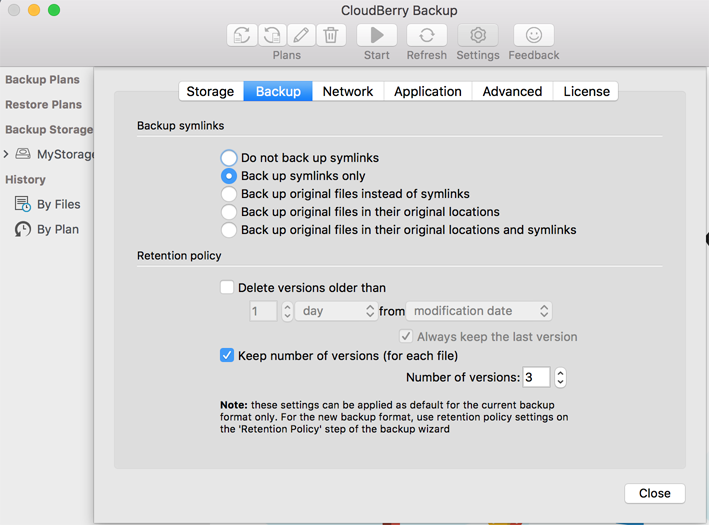This screenshot has width=709, height=525.
Task: Click the Number of versions stepper
Action: point(560,377)
